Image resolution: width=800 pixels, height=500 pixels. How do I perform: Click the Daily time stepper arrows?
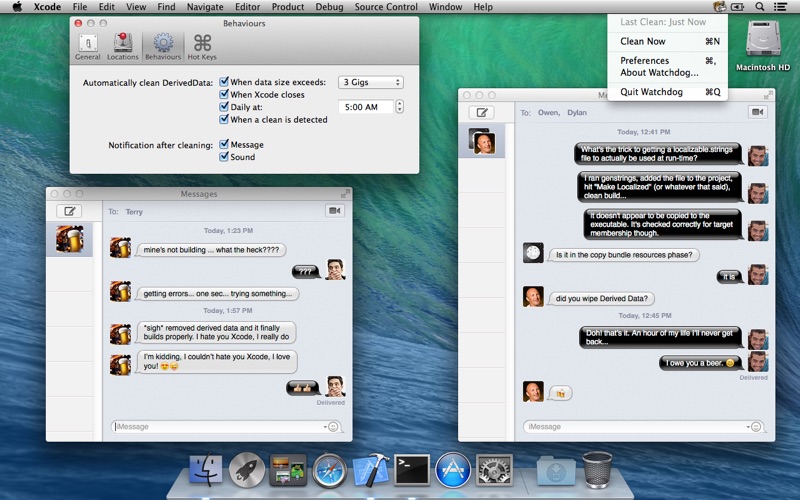click(x=399, y=107)
